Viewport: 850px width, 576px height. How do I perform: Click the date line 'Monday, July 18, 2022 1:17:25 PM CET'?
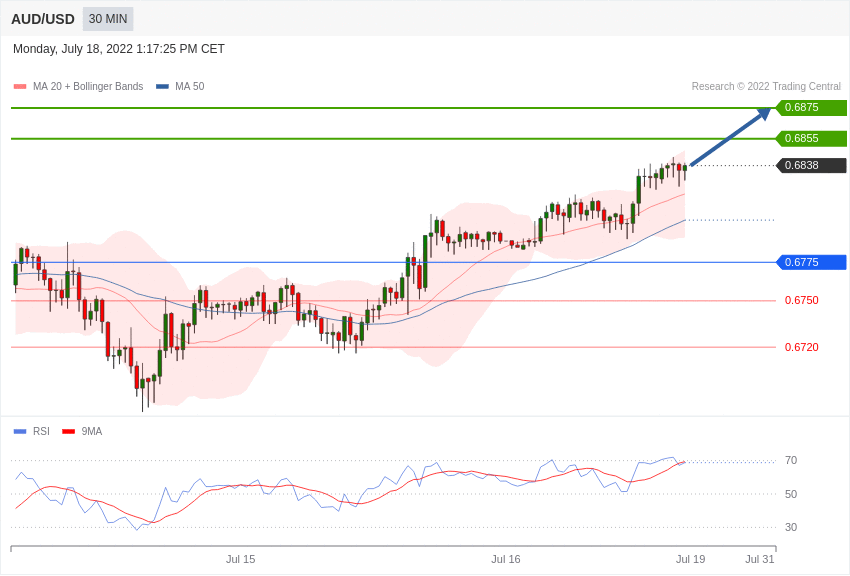pyautogui.click(x=119, y=49)
